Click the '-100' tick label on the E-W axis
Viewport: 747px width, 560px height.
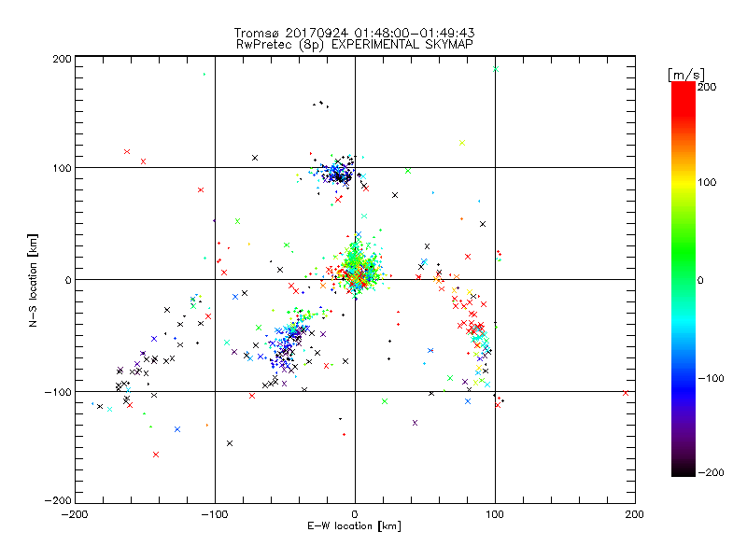coord(215,514)
